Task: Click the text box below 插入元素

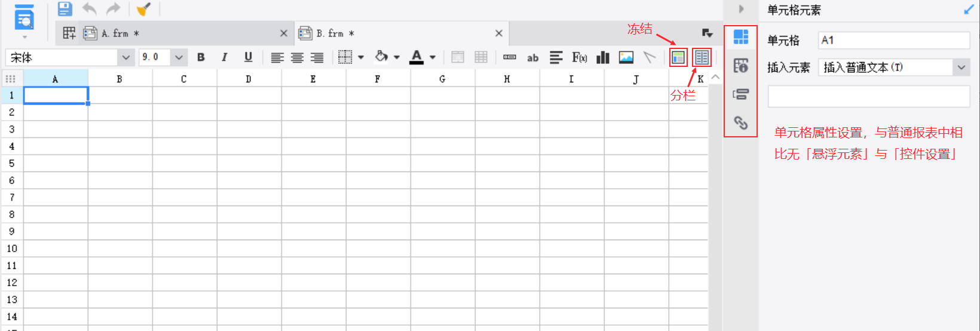Action: point(869,96)
